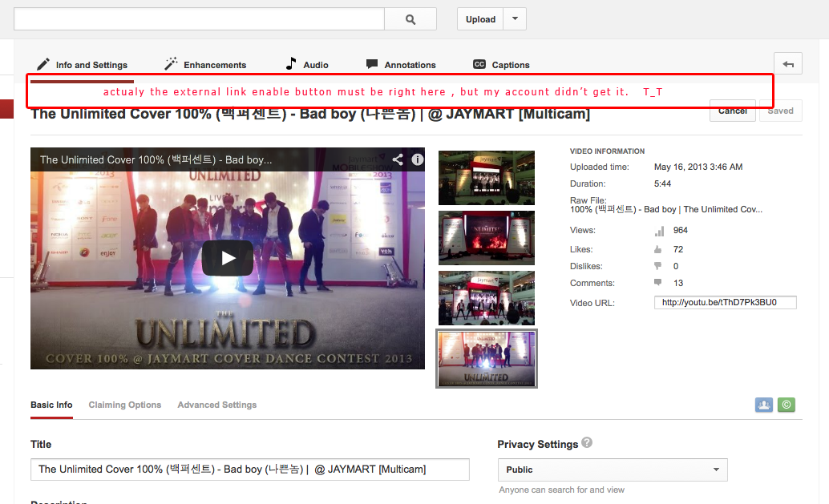Image resolution: width=829 pixels, height=504 pixels.
Task: Click the Privacy Settings help icon
Action: (x=587, y=443)
